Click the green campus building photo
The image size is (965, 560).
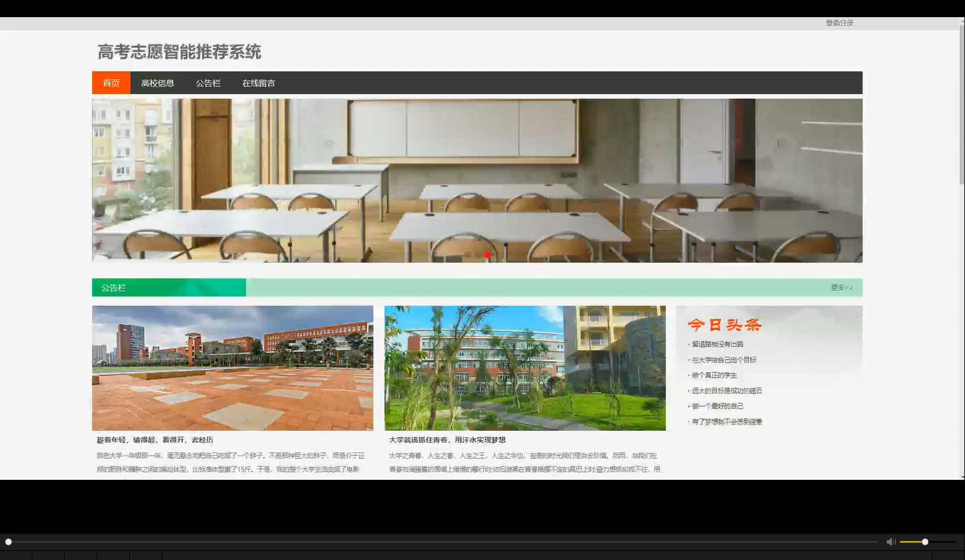tap(524, 368)
